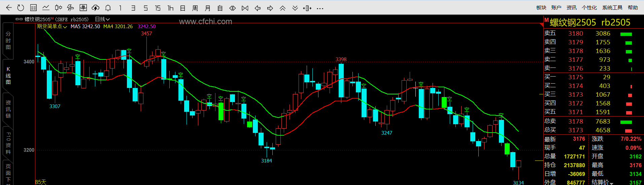Click the outward-pointing triangles icon

point(233,8)
